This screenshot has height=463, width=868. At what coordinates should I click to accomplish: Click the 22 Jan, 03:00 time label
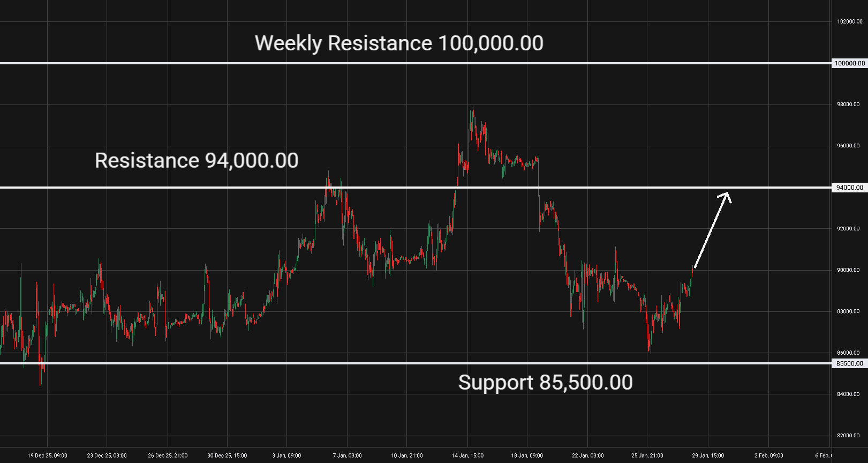click(x=587, y=455)
